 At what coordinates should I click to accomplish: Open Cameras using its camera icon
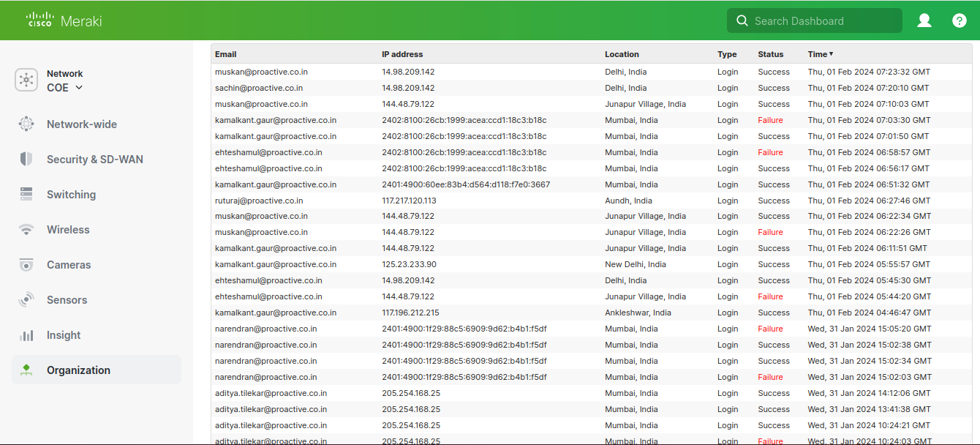(26, 264)
